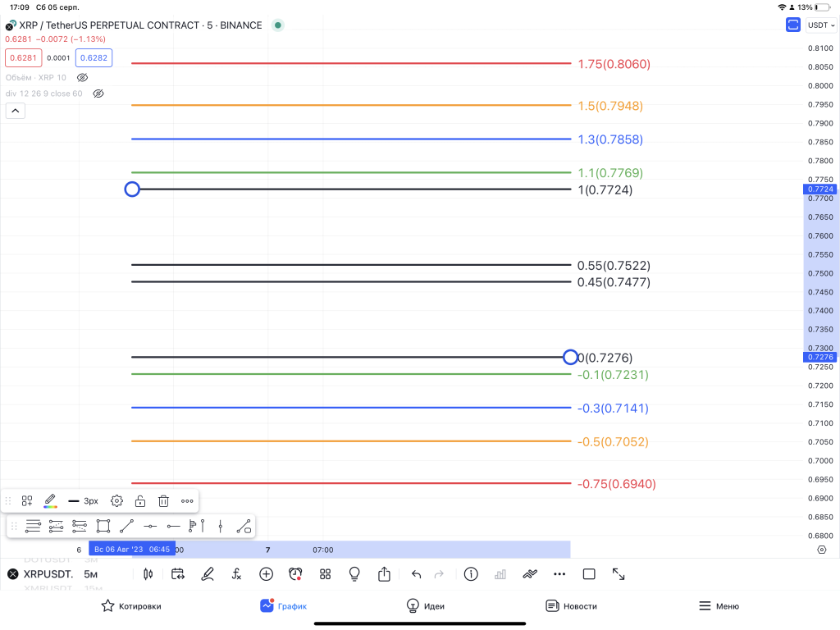Open drawing settings gear icon
Image resolution: width=840 pixels, height=630 pixels.
[x=116, y=501]
